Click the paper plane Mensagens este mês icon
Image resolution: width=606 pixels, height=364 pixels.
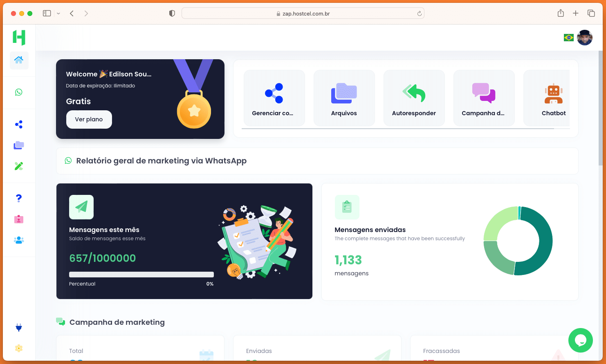click(x=81, y=207)
